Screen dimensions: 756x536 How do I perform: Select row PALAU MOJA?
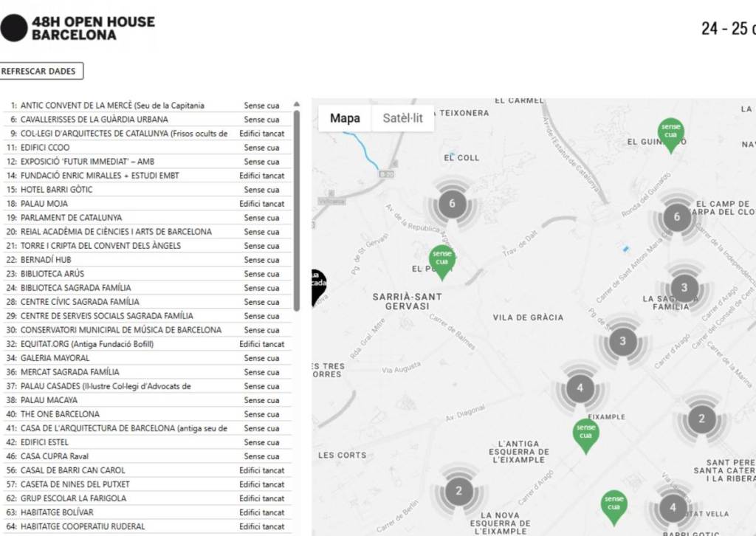pos(148,204)
